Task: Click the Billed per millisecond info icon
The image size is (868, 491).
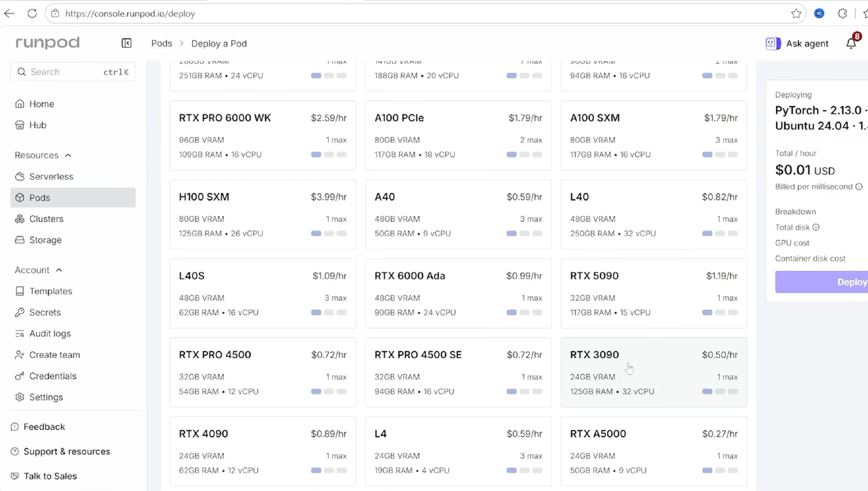Action: pos(859,187)
